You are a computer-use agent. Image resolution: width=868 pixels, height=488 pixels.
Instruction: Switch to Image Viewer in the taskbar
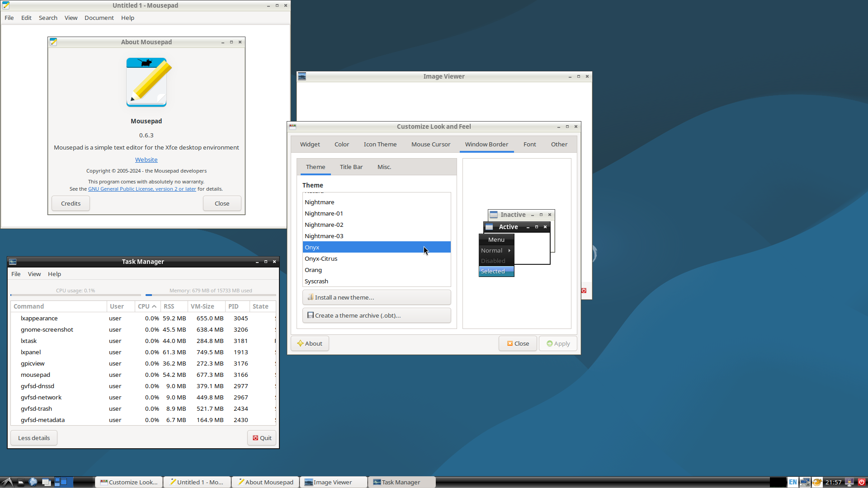[x=334, y=482]
